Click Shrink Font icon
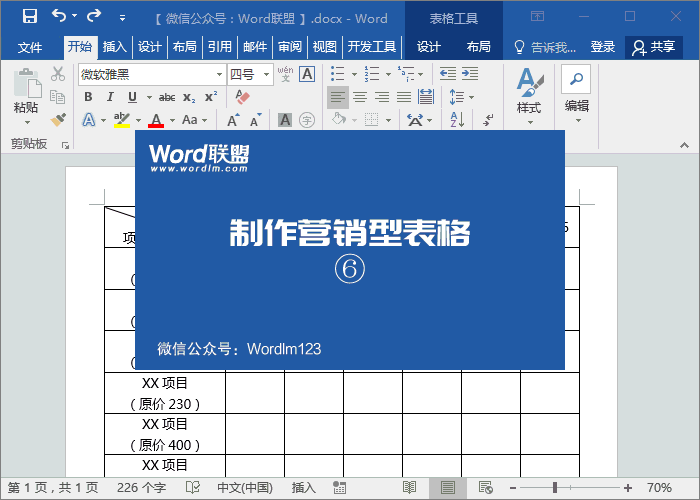 click(x=255, y=120)
